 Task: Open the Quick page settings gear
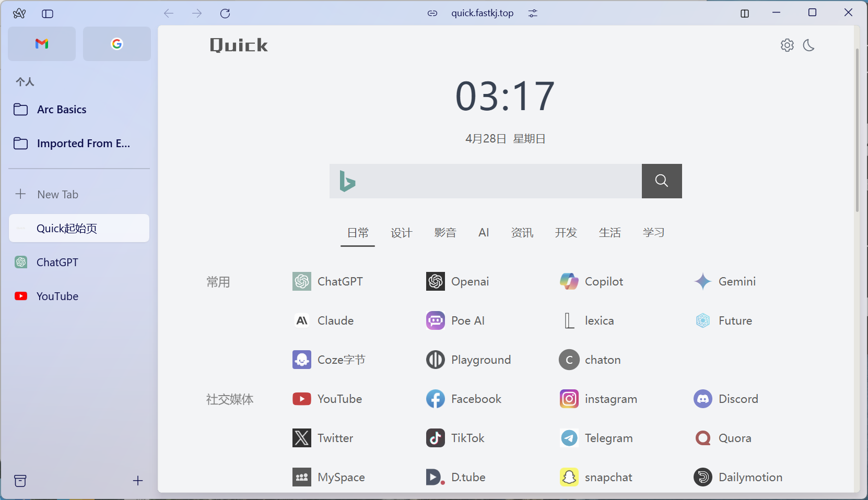coord(787,45)
